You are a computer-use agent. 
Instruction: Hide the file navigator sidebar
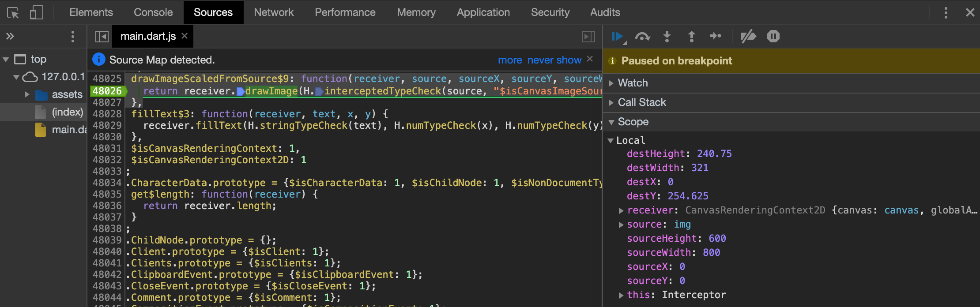(x=102, y=36)
